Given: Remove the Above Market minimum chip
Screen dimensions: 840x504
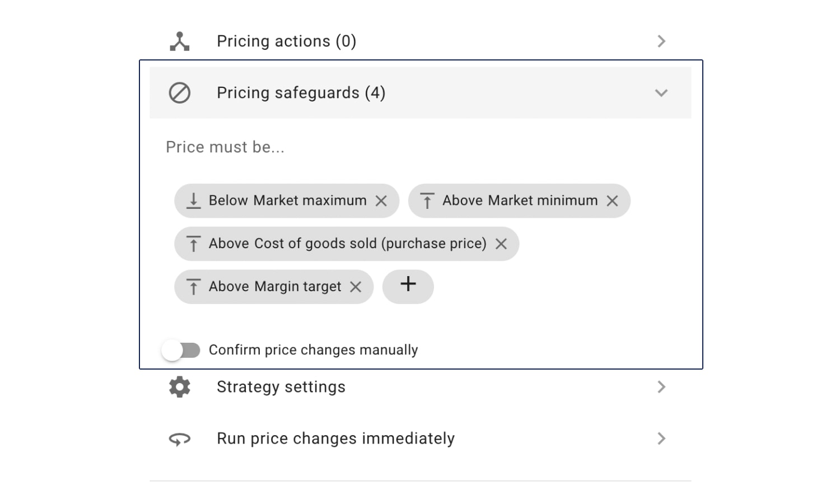Looking at the screenshot, I should pyautogui.click(x=613, y=200).
